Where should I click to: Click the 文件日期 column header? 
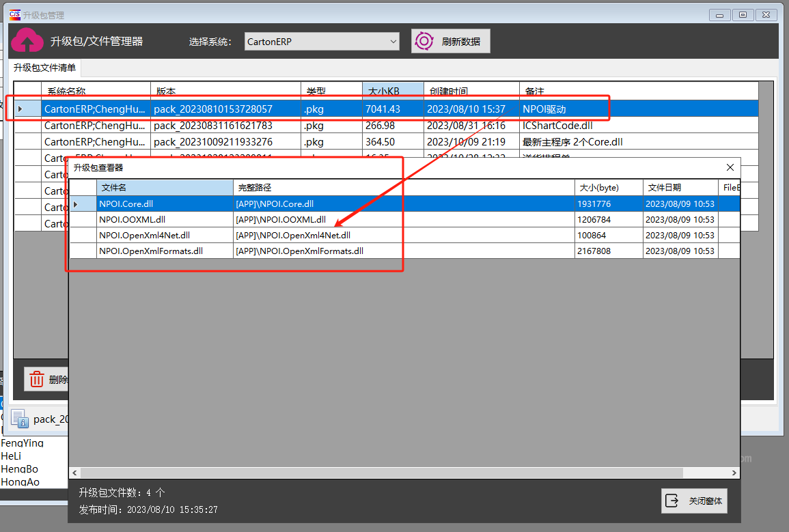680,188
